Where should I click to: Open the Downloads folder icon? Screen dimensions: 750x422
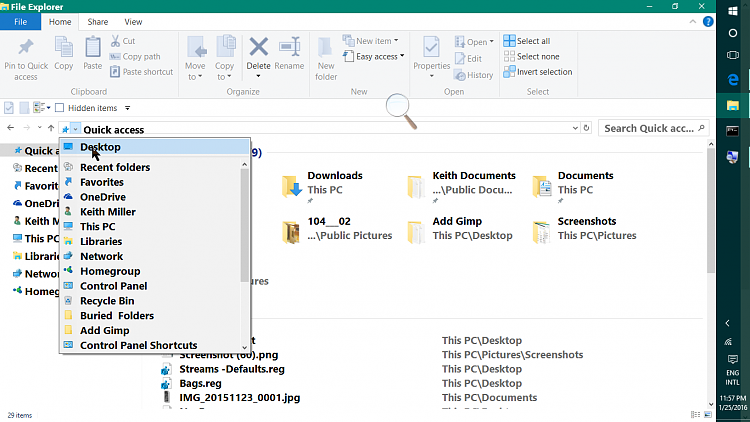[292, 186]
